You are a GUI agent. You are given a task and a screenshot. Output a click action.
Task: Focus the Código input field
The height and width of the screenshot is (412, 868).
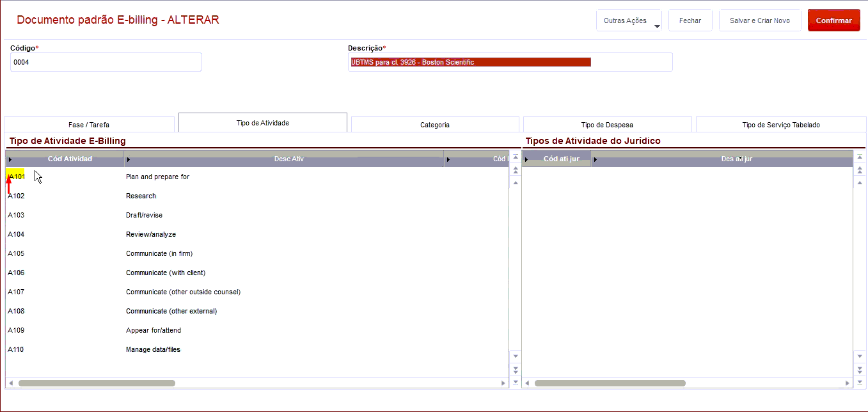106,62
